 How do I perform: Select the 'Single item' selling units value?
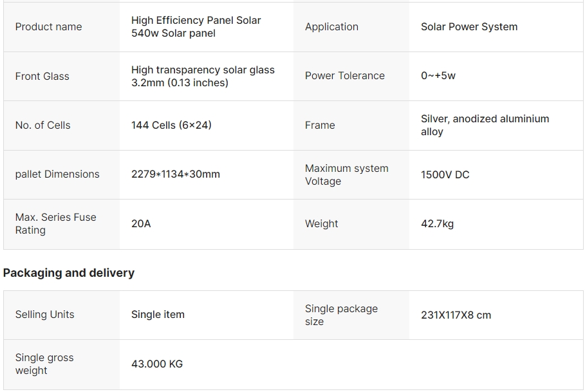click(x=158, y=315)
